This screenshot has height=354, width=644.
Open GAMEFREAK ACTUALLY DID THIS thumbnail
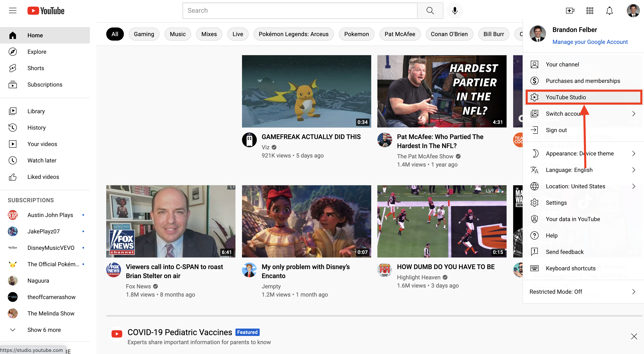[x=306, y=91]
